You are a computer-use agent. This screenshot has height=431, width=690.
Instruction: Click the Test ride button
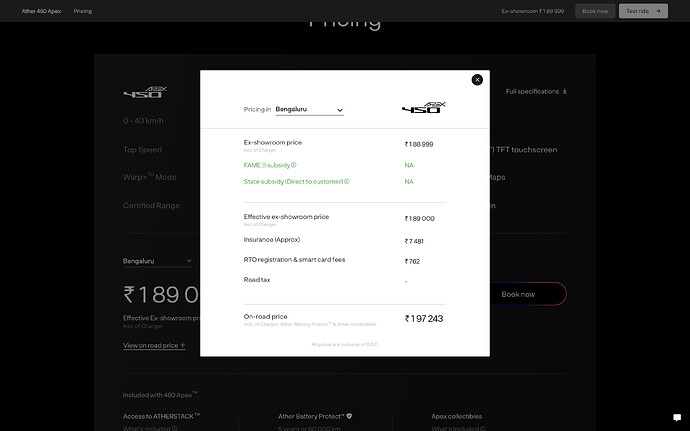point(643,11)
